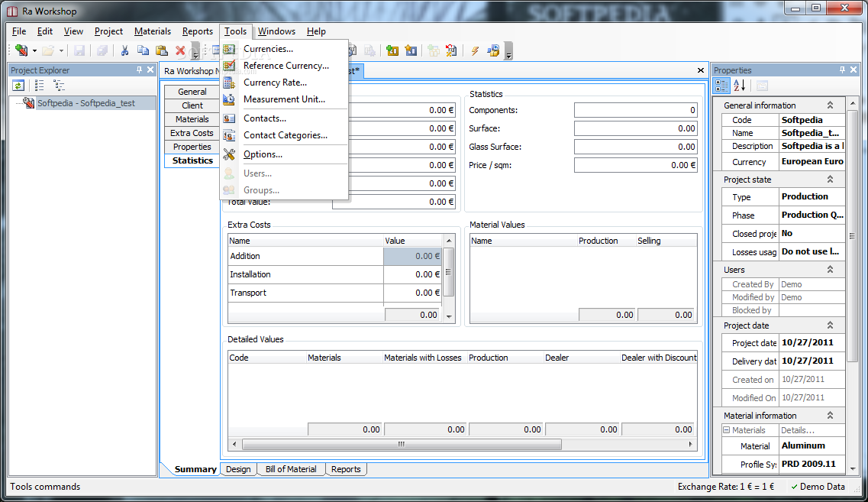Click the Components statistics field
The image size is (868, 502).
(635, 110)
